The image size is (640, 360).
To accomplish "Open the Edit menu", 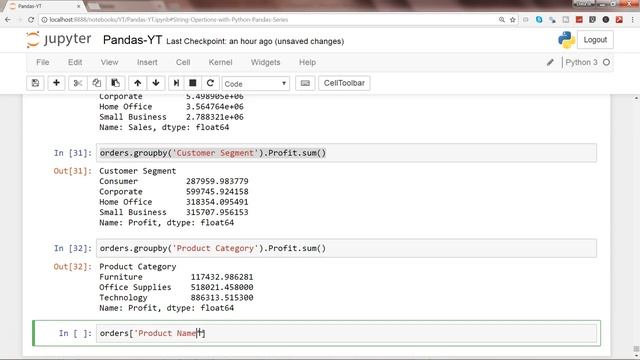I will (x=75, y=62).
